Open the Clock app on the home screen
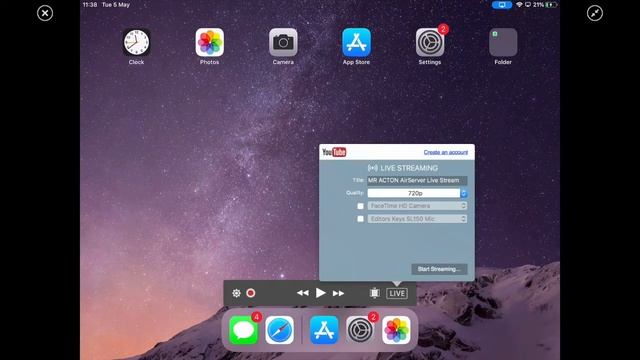The image size is (640, 360). (x=136, y=42)
